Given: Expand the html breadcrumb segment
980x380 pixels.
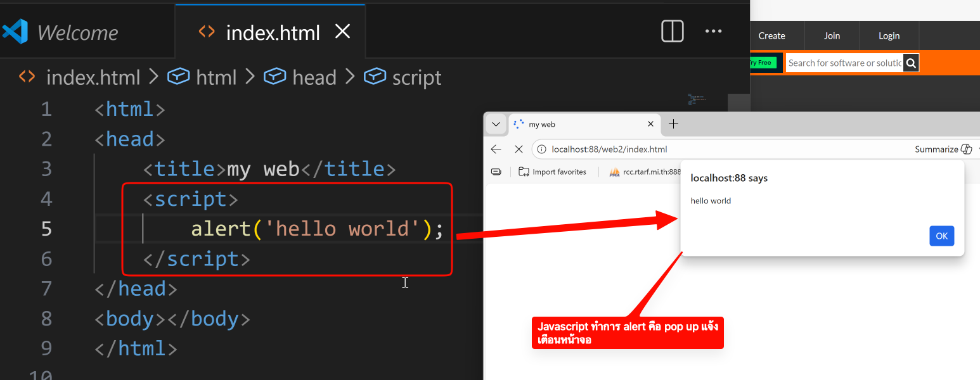Looking at the screenshot, I should 216,78.
